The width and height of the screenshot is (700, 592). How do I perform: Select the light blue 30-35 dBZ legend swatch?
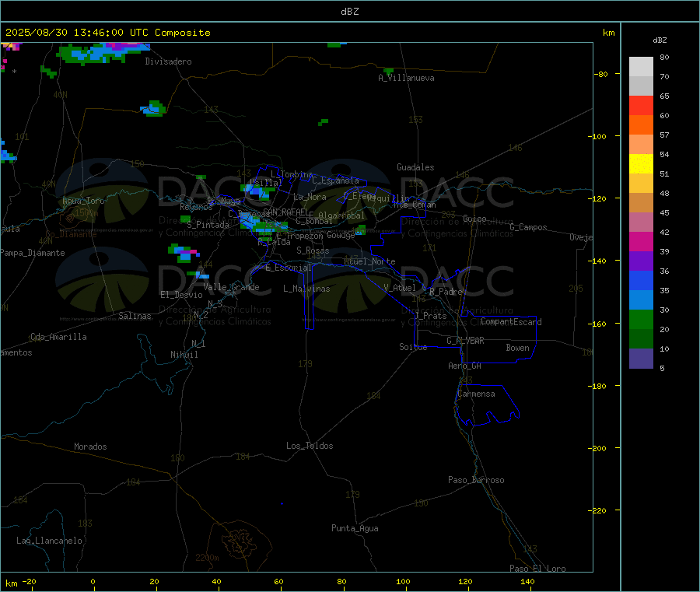click(x=641, y=300)
